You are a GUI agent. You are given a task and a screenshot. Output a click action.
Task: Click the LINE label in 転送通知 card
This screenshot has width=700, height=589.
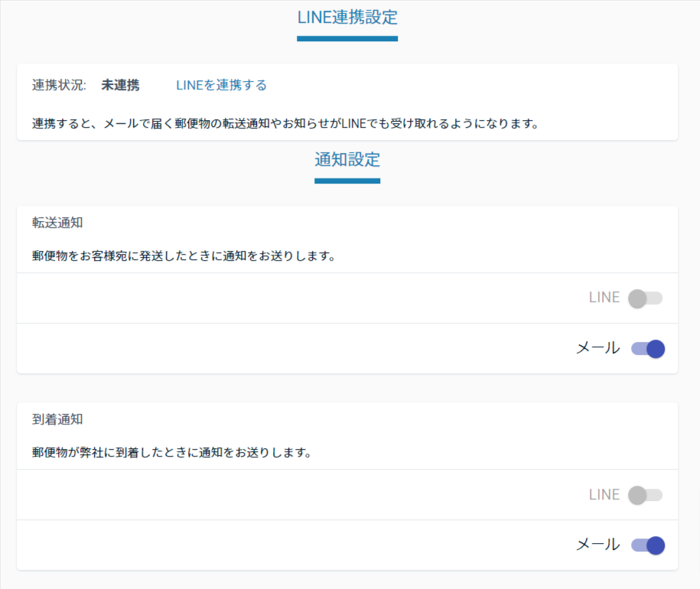tap(604, 297)
